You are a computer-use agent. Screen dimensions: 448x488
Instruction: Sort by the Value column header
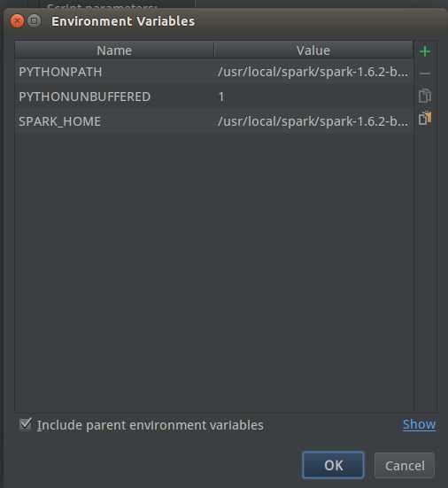point(313,50)
